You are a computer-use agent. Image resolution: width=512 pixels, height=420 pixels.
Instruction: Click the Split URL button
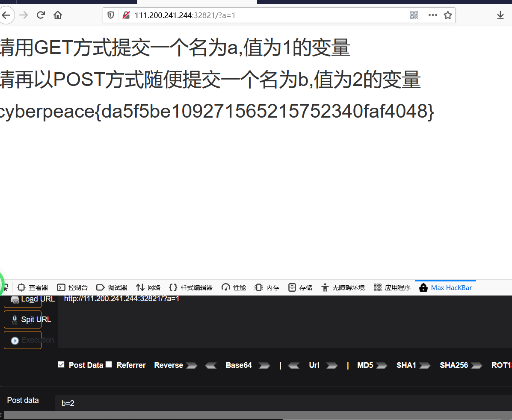click(22, 319)
